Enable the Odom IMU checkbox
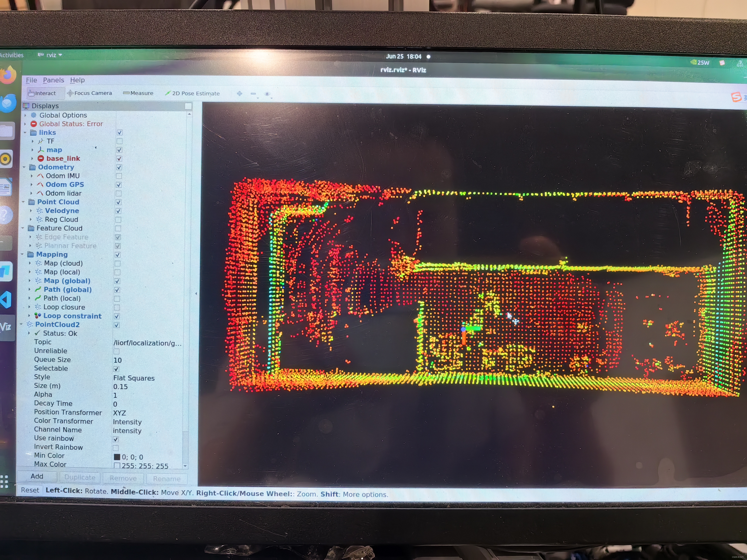Image resolution: width=747 pixels, height=560 pixels. (119, 176)
